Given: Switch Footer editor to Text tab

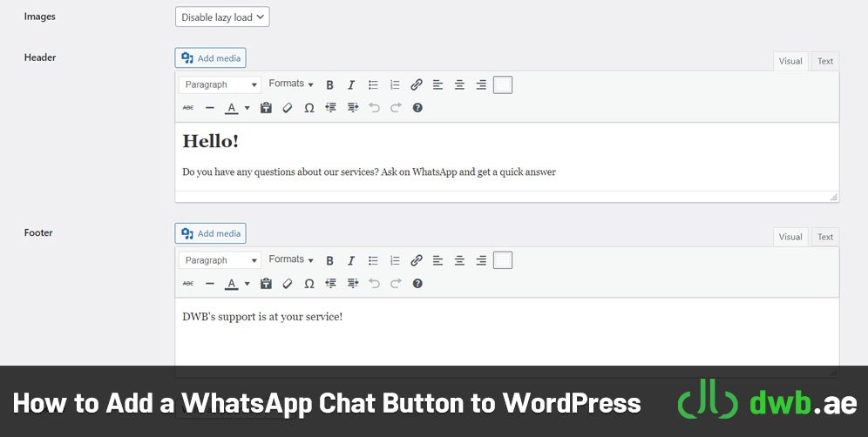Looking at the screenshot, I should [x=825, y=237].
